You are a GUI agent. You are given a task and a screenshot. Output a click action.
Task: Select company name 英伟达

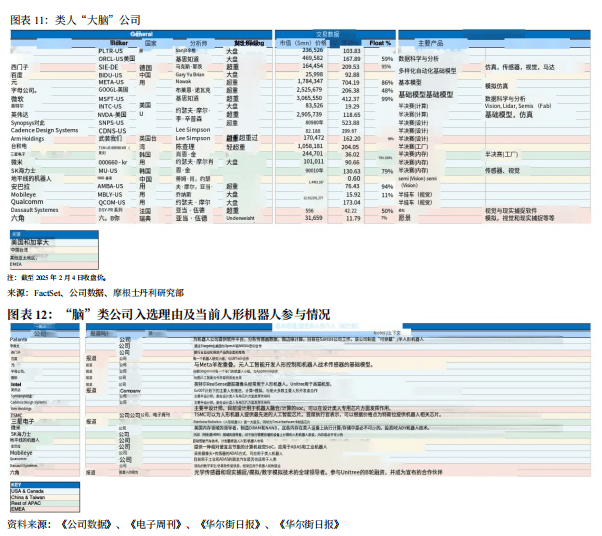[20, 115]
